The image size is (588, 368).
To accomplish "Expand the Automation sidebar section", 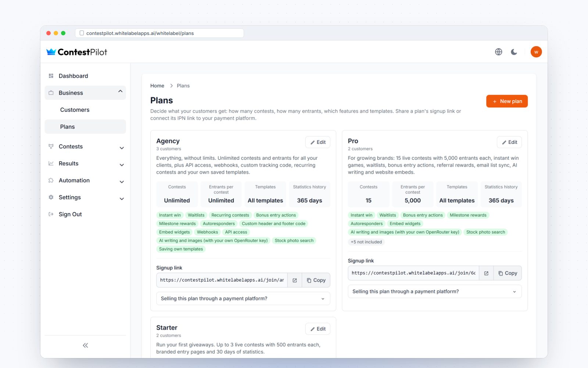I will coord(85,180).
